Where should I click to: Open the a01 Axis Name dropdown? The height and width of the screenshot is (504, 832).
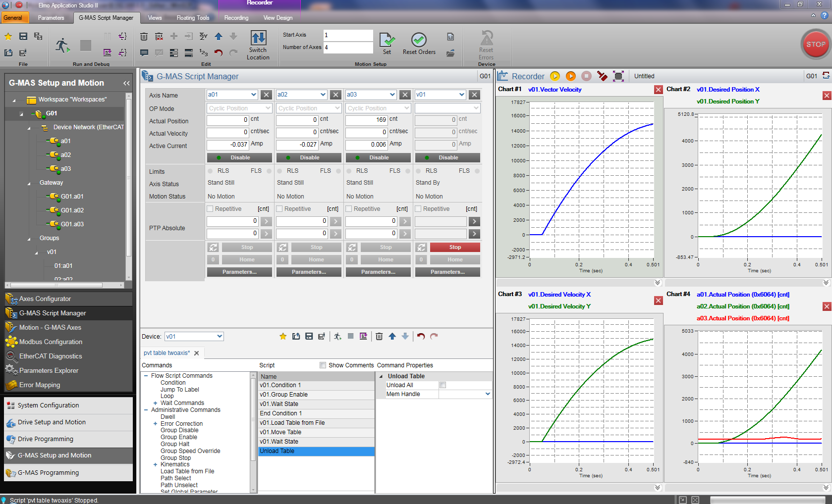coord(253,95)
